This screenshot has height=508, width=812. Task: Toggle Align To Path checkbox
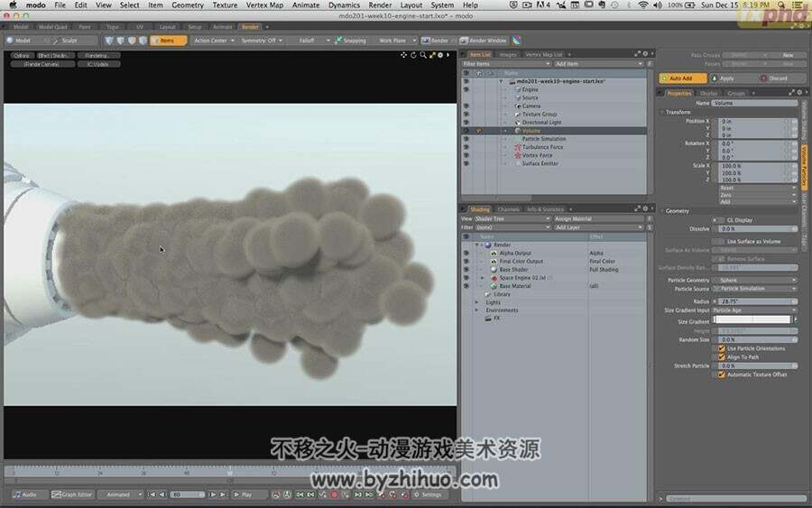(722, 357)
